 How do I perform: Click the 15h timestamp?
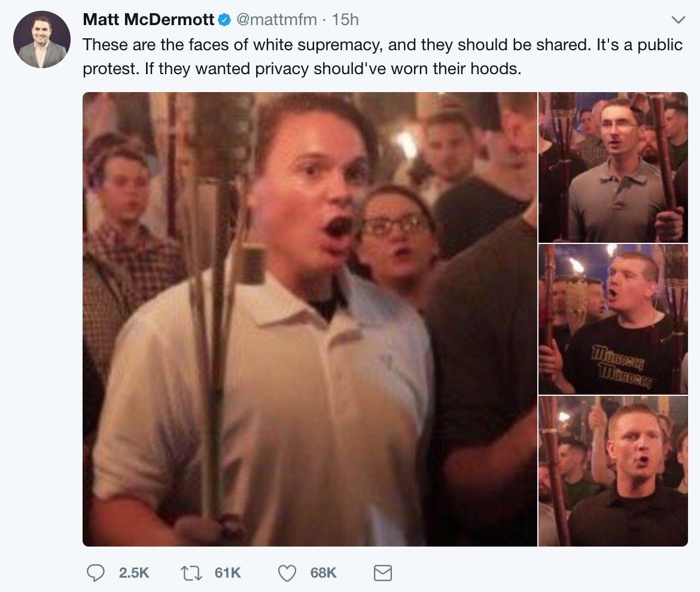coord(345,20)
